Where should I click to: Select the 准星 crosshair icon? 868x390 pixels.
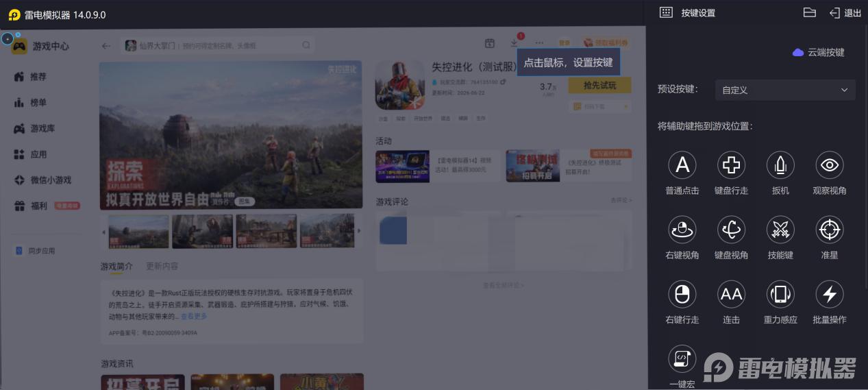point(829,229)
